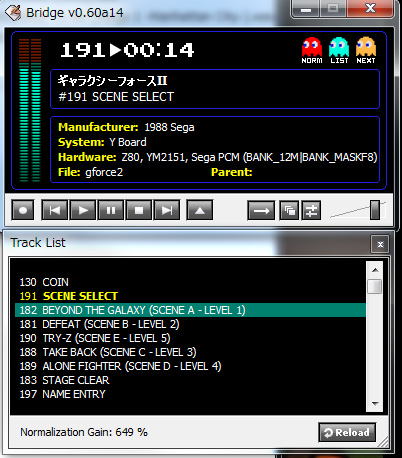Click the track list scrollbar thumb

[375, 286]
